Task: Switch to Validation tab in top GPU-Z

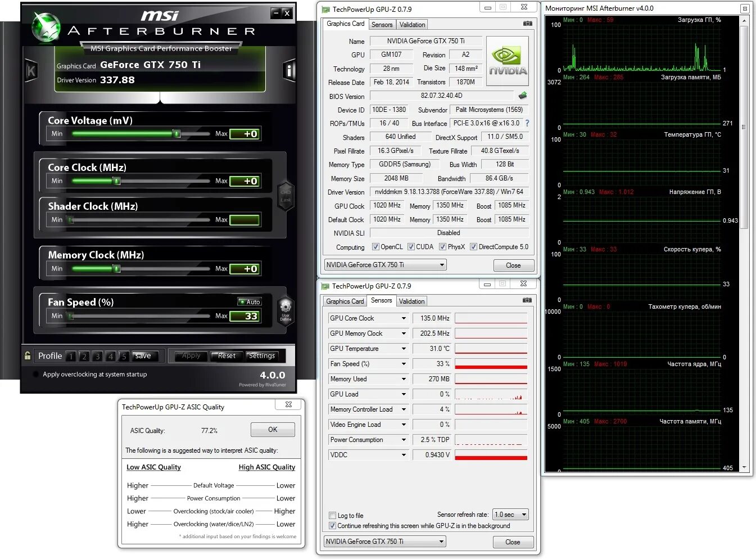Action: [x=413, y=25]
